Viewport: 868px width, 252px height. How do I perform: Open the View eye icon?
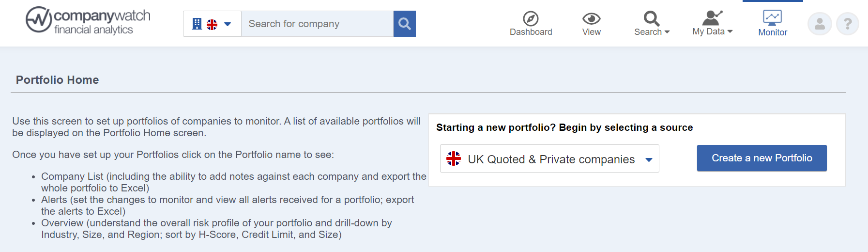591,18
